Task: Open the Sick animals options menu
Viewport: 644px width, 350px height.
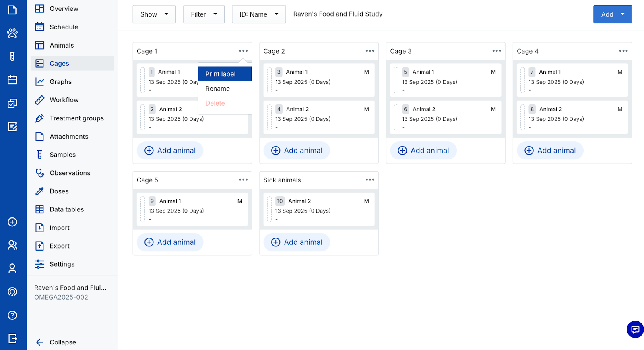Action: 370,180
